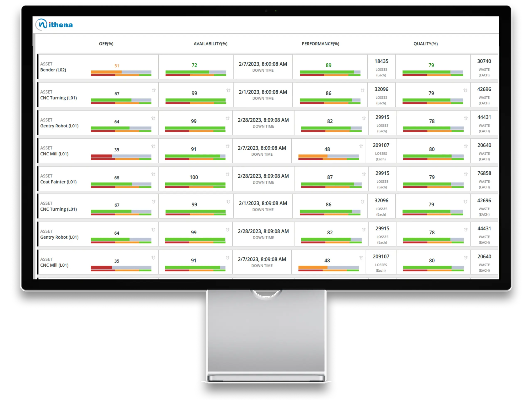The width and height of the screenshot is (532, 400).
Task: Click OEE alarm bell in upper CNC Turning row
Action: (154, 90)
